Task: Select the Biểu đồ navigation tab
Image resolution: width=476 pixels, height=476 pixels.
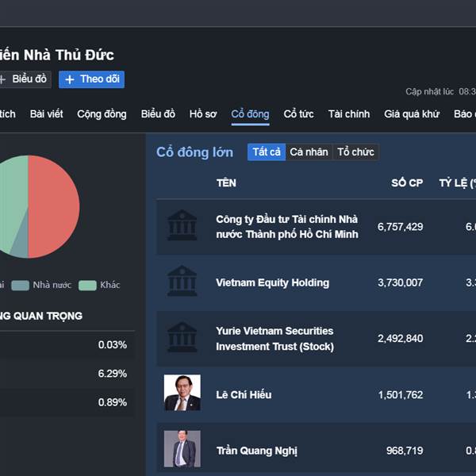Action: click(x=158, y=114)
